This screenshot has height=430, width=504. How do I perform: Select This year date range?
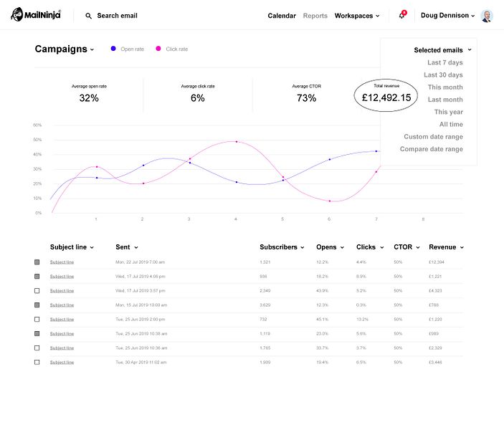[x=448, y=112]
